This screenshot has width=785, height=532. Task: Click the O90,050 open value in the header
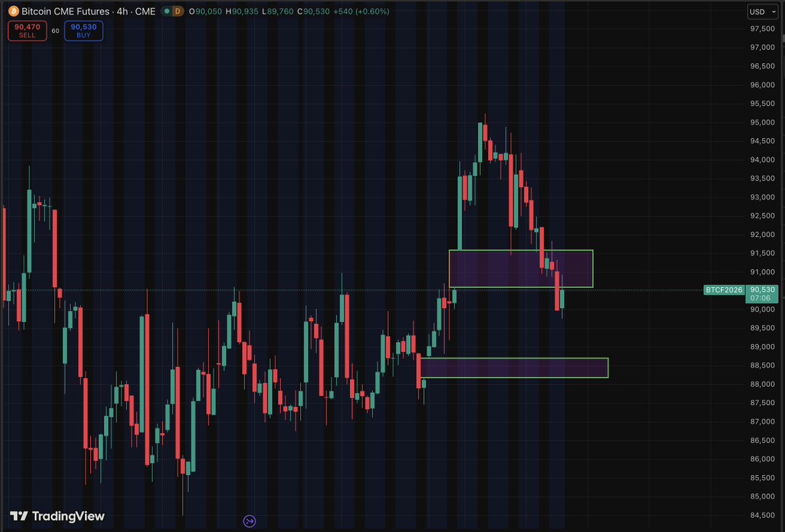point(206,12)
